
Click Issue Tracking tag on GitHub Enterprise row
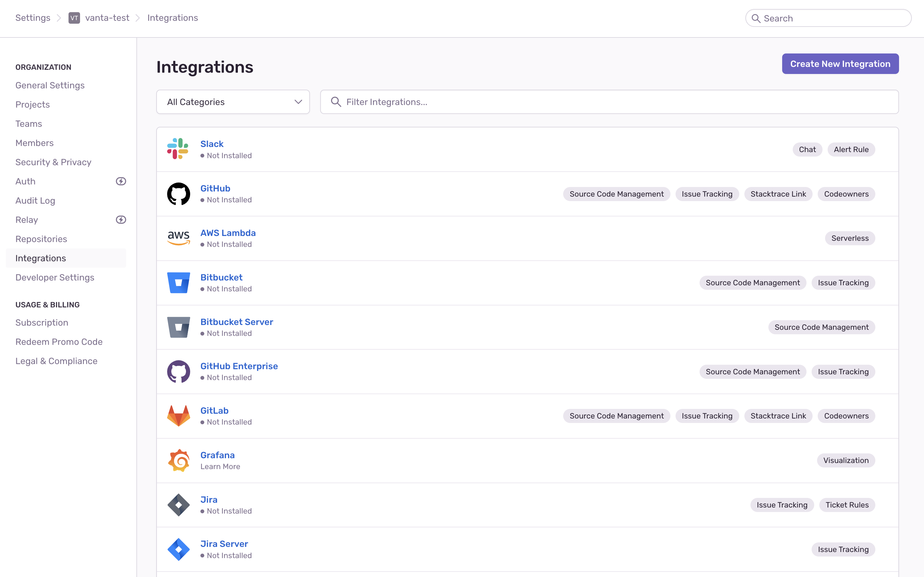point(843,372)
